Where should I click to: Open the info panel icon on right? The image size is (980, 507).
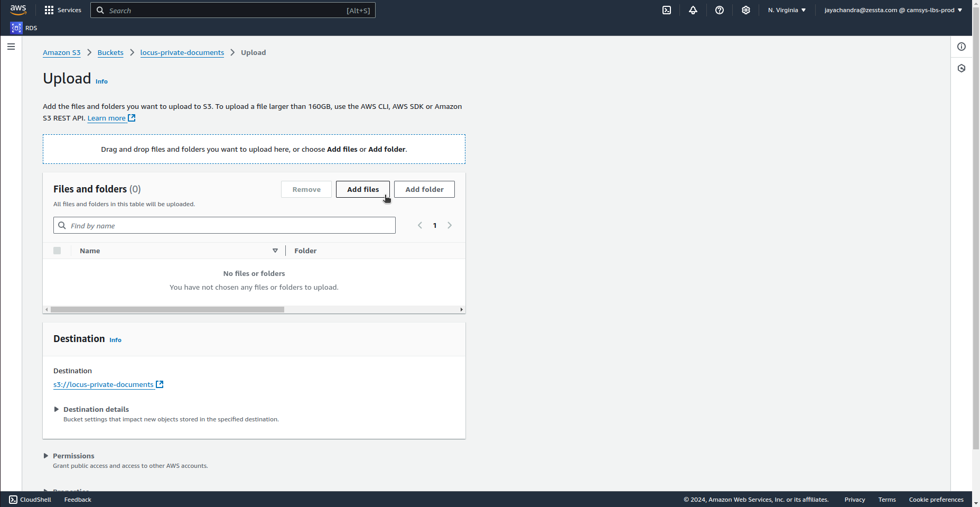tap(962, 47)
